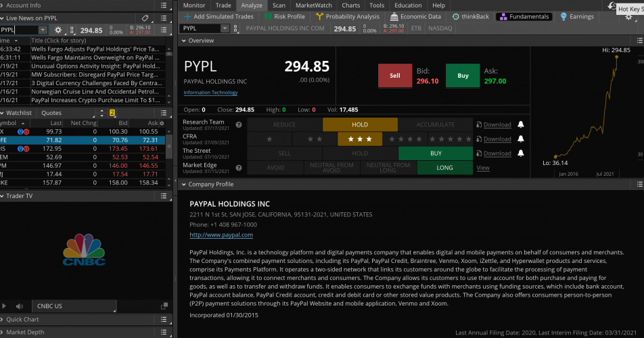Set alert bell for The Street rating
Viewport: 644px width, 338px height.
pos(520,153)
